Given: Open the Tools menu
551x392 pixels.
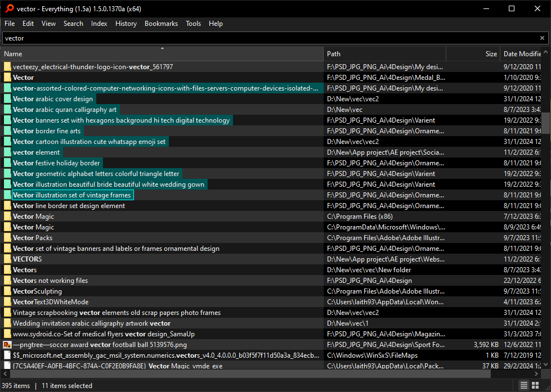Looking at the screenshot, I should [x=193, y=24].
